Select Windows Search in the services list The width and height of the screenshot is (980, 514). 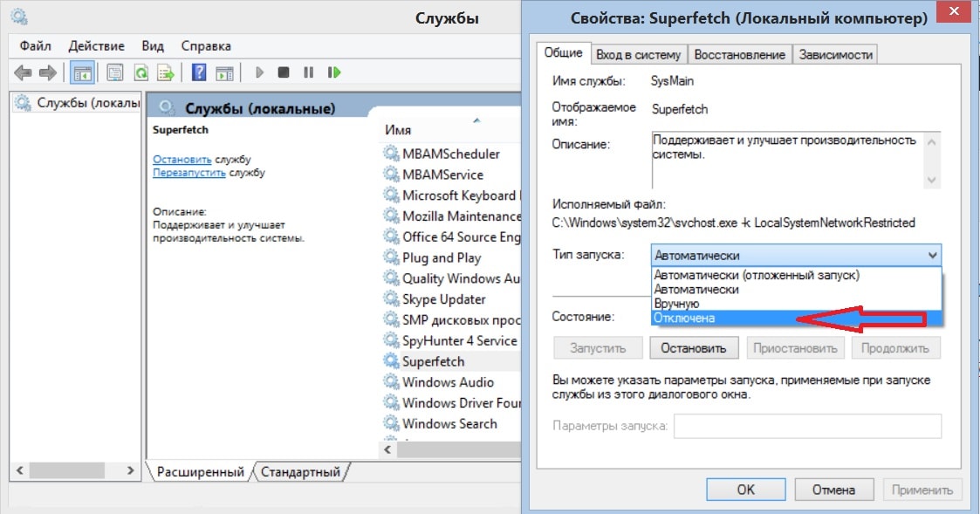(449, 424)
